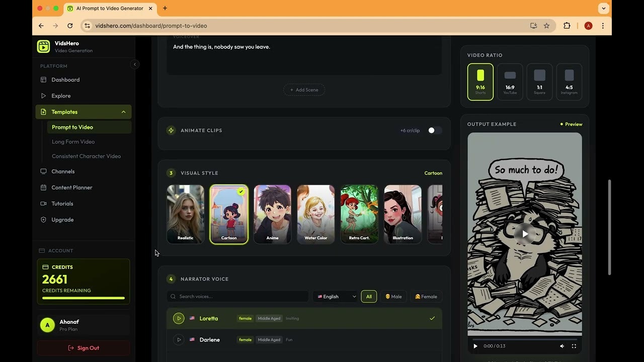Open the Chrome three-dot menu
This screenshot has width=644, height=362.
(603, 26)
